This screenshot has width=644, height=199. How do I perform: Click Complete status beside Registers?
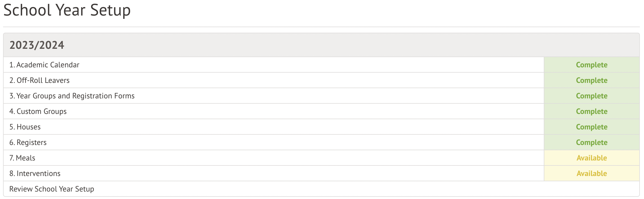592,142
